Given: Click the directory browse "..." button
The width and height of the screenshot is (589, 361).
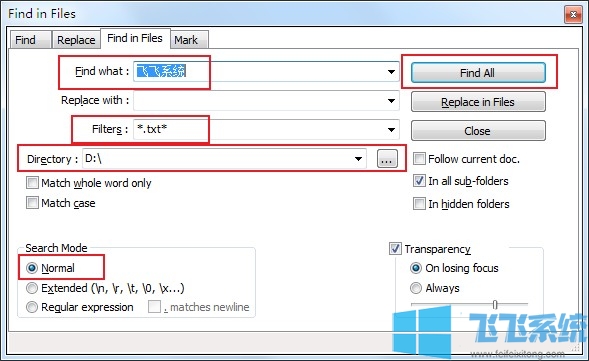Looking at the screenshot, I should (x=387, y=159).
